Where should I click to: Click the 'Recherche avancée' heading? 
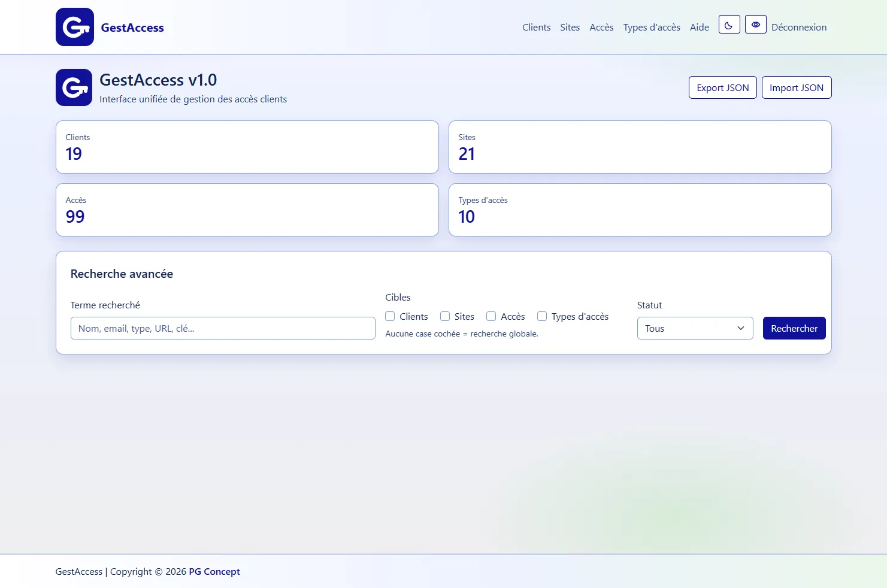tap(122, 274)
